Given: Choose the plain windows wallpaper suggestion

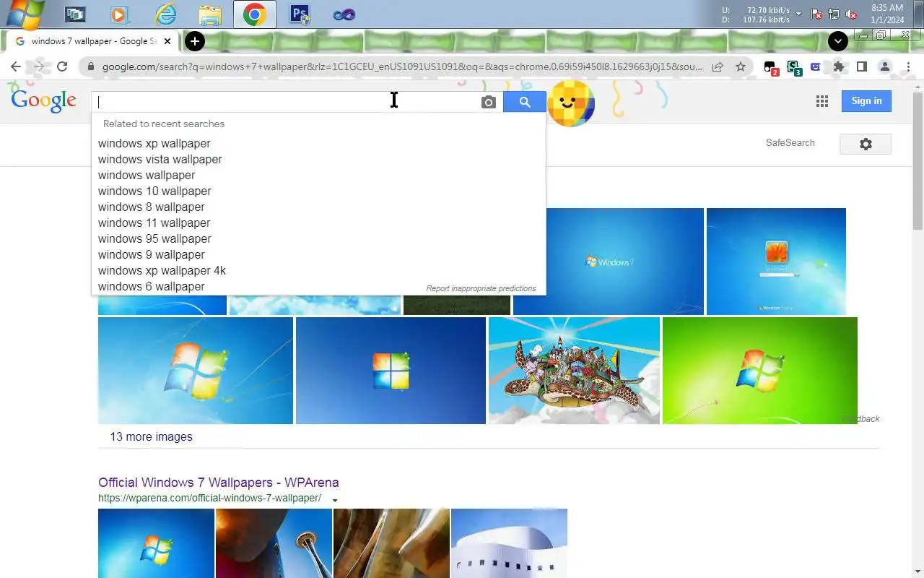Looking at the screenshot, I should 318,175.
